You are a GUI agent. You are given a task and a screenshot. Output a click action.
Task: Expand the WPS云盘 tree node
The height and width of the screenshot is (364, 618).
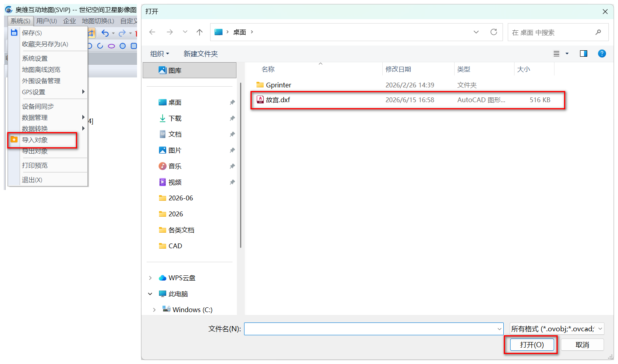pyautogui.click(x=150, y=278)
